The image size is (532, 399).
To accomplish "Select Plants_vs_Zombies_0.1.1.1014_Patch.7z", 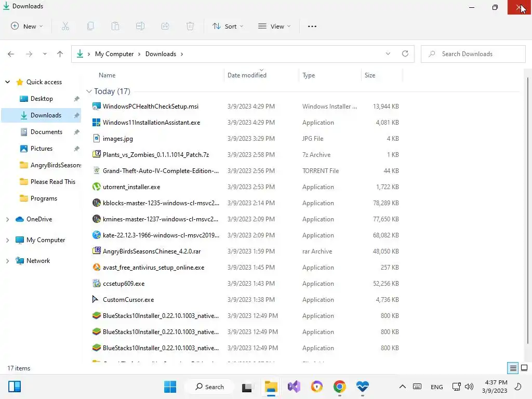I will click(x=156, y=154).
